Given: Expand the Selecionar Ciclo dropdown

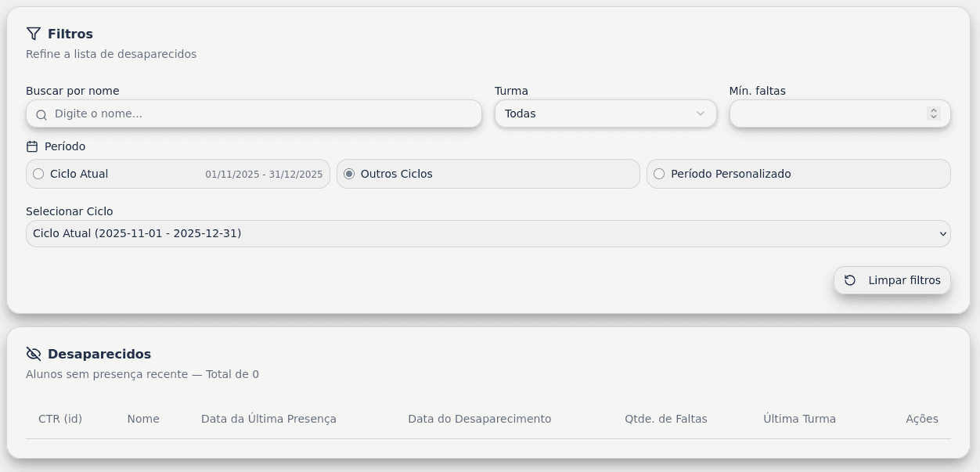Looking at the screenshot, I should click(x=488, y=233).
